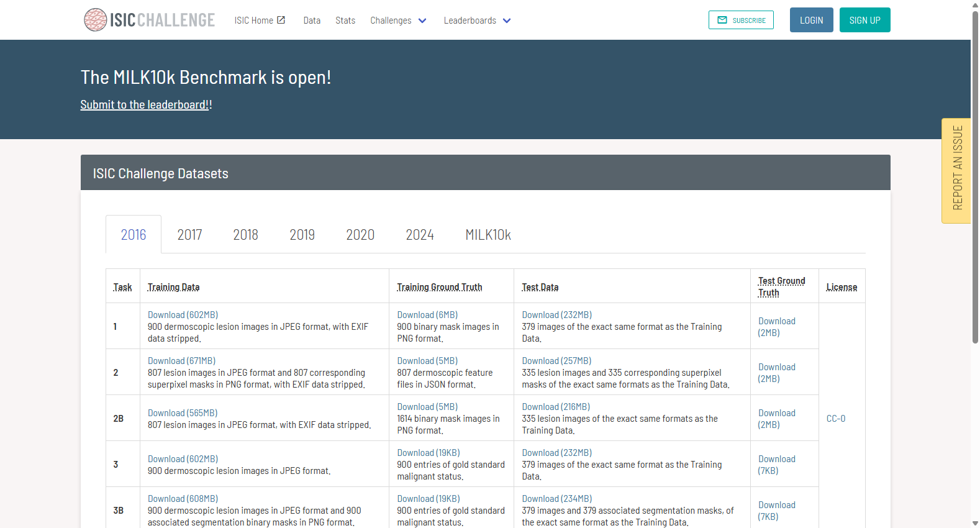Download Task 3 training ground truth (19KB)
This screenshot has width=980, height=528.
coord(429,453)
